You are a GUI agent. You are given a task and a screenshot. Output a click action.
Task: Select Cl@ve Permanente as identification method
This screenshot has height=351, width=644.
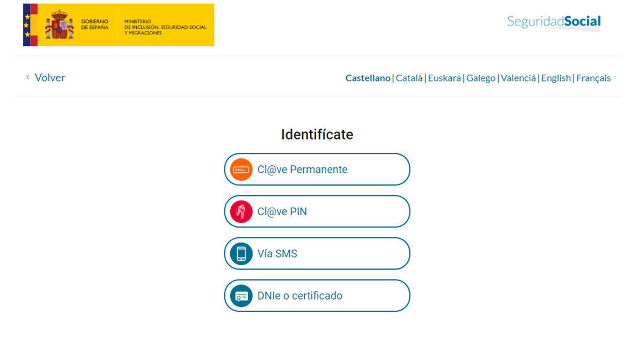tap(317, 169)
